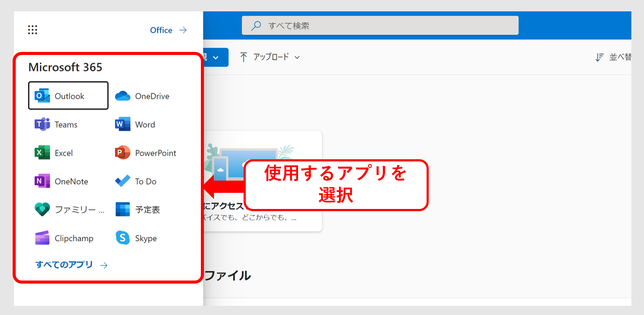Open すべてのアプリ link
This screenshot has width=644, height=315.
click(x=71, y=264)
